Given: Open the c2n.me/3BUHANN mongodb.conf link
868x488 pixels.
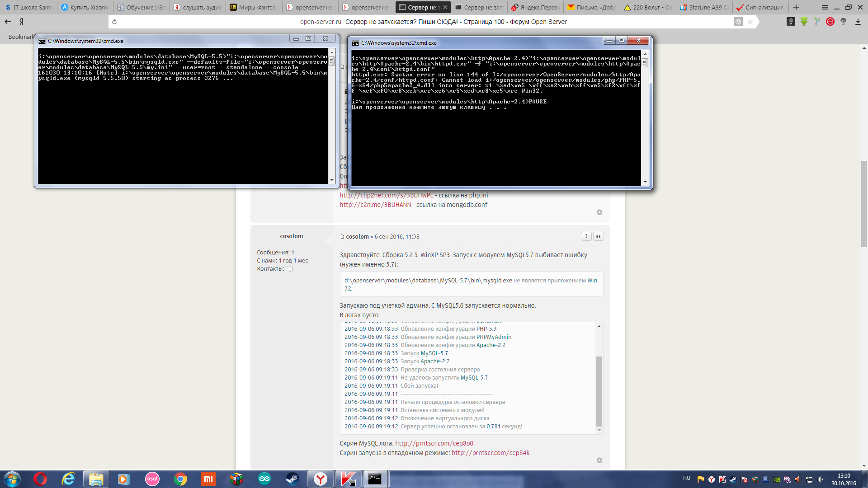Looking at the screenshot, I should (375, 205).
